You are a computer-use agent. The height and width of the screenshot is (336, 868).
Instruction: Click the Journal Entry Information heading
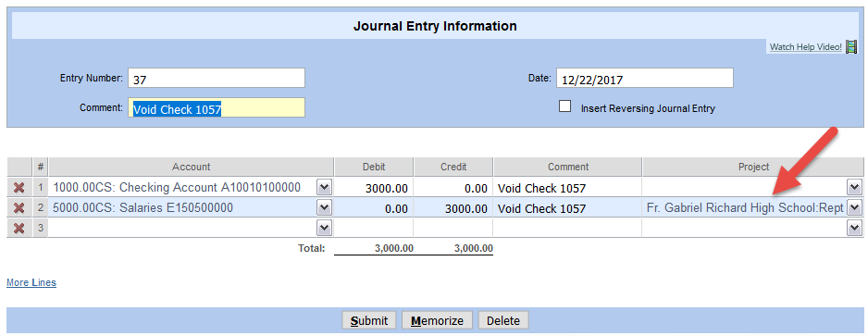click(x=435, y=26)
